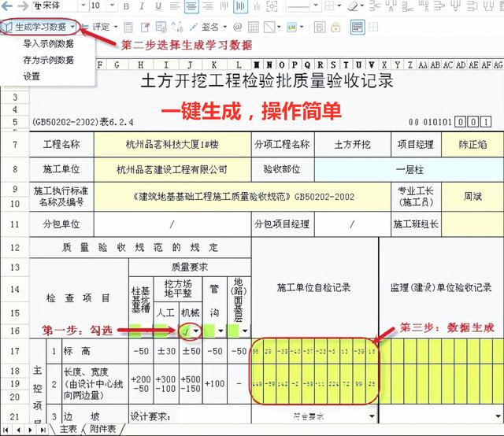Click the document page icon
The image size is (504, 436).
(x=320, y=28)
